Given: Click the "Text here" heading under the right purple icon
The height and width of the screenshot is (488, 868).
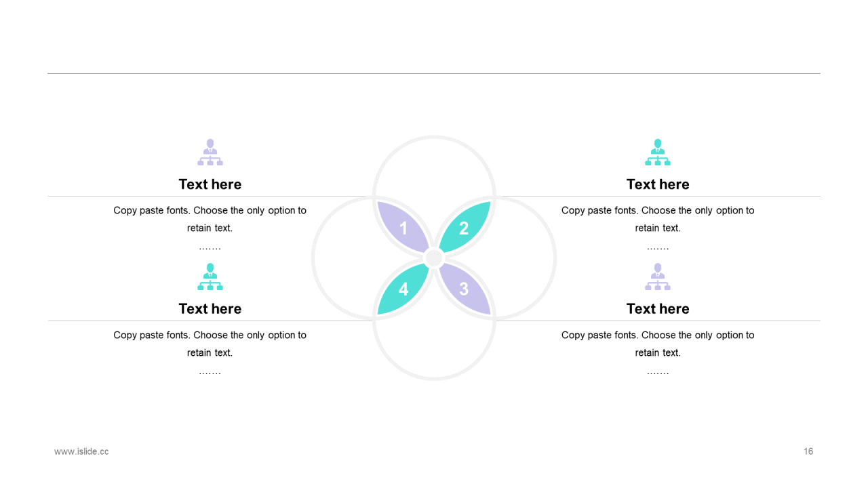Looking at the screenshot, I should [x=658, y=309].
